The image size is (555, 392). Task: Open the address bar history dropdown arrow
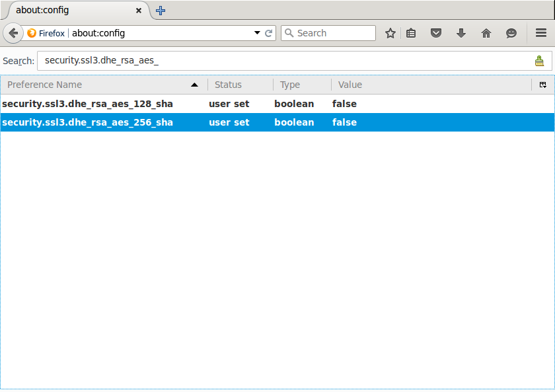tap(258, 32)
